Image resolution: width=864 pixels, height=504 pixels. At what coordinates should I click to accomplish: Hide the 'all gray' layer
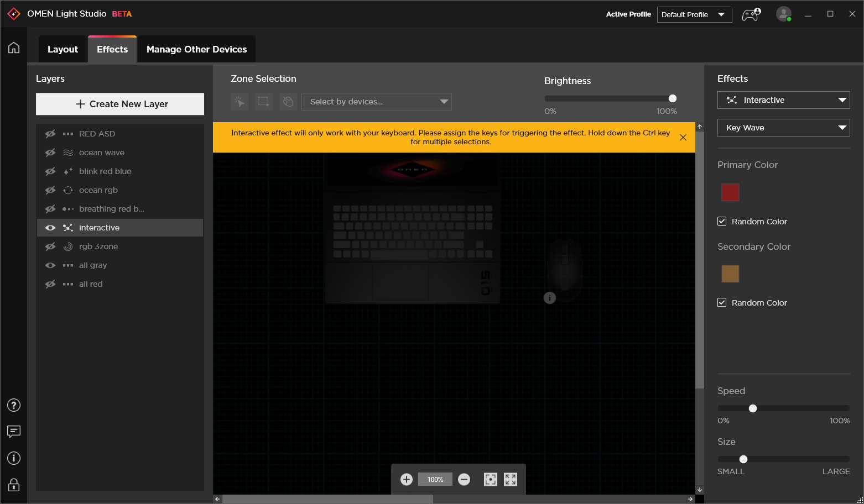tap(50, 265)
